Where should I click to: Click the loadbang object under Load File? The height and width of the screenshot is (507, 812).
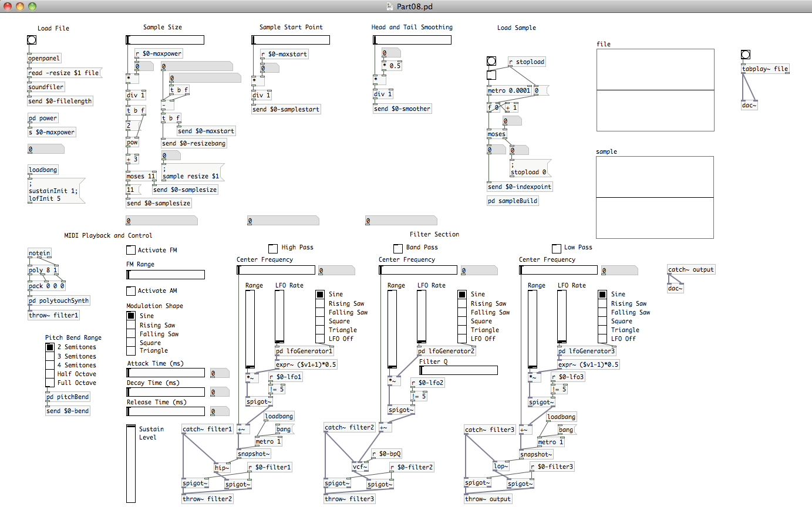point(43,170)
